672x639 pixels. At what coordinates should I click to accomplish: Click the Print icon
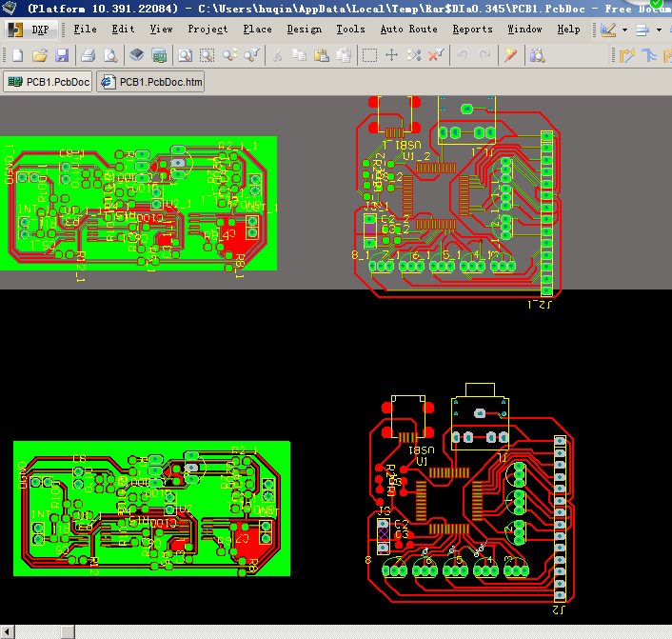(x=88, y=55)
